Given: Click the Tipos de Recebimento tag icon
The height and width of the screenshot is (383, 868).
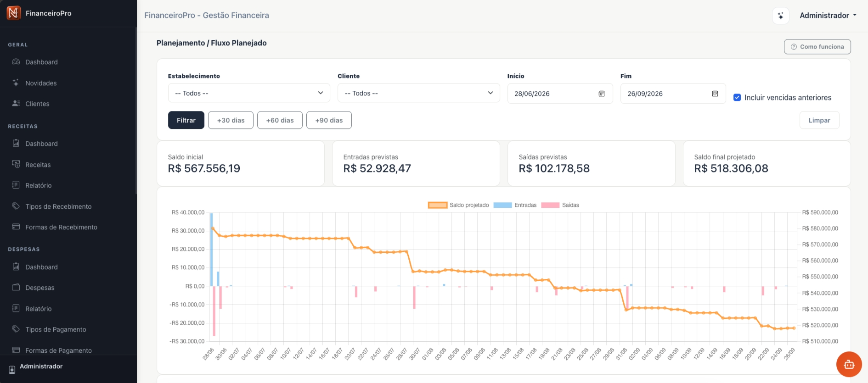Looking at the screenshot, I should 16,206.
